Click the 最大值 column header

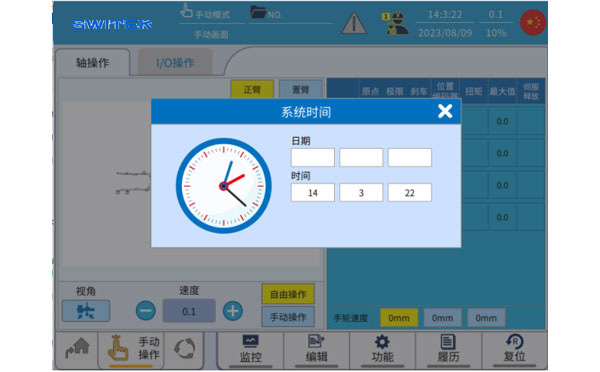coord(502,91)
